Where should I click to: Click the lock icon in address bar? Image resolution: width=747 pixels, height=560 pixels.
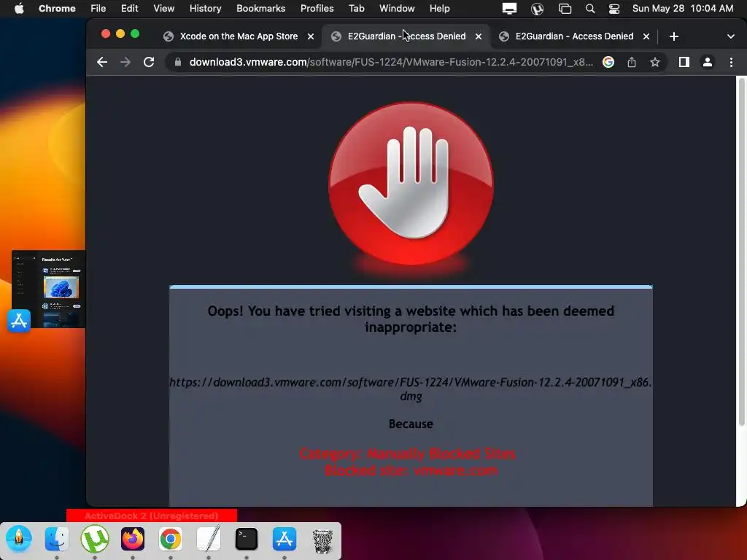coord(178,63)
